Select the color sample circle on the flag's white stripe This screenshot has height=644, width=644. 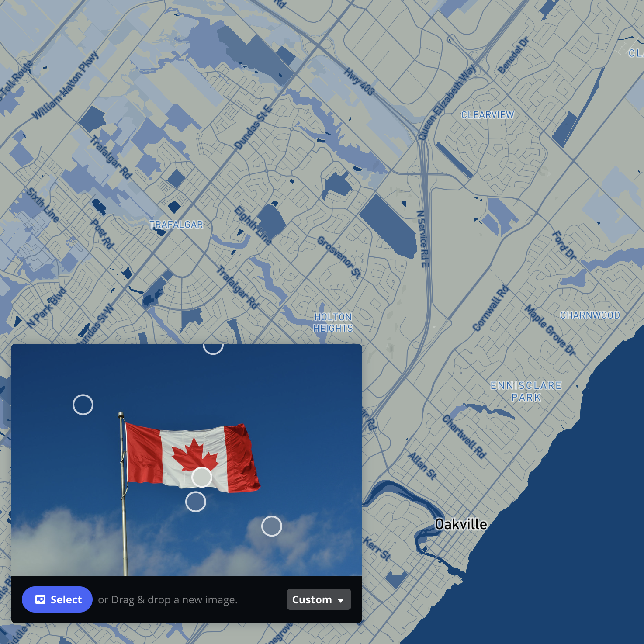point(202,478)
